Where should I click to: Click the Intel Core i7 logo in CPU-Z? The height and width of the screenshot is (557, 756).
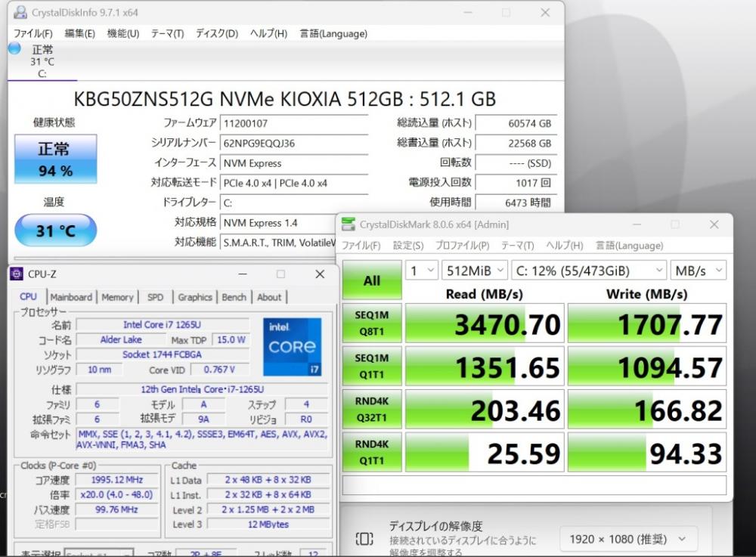point(292,347)
